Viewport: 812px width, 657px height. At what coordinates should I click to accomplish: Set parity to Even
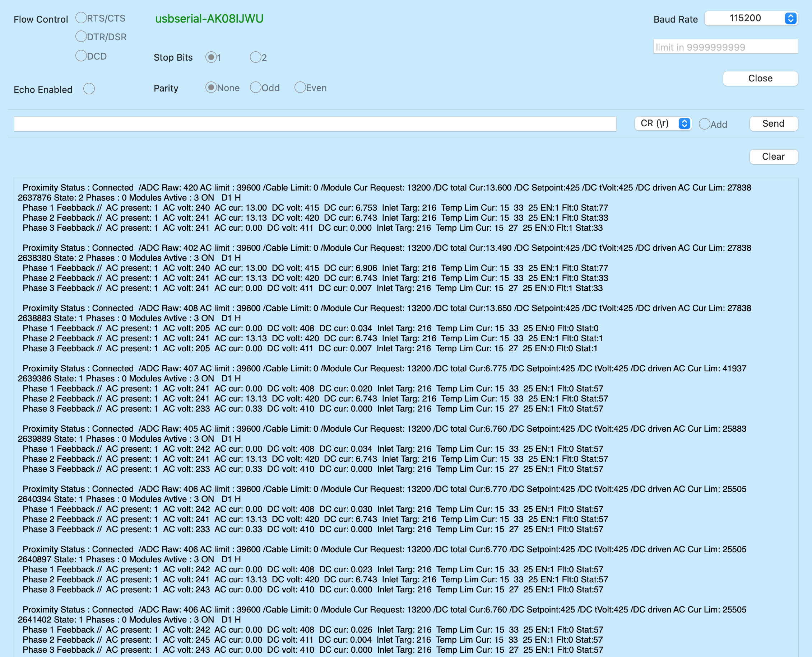300,88
